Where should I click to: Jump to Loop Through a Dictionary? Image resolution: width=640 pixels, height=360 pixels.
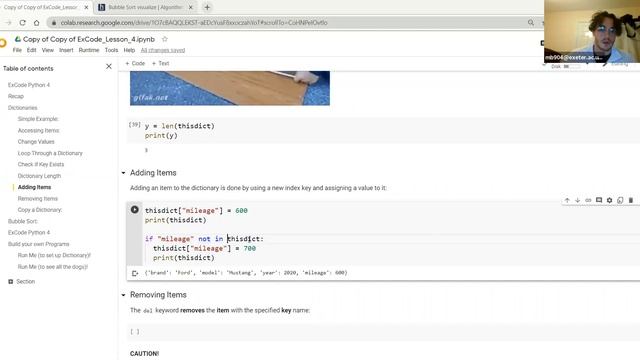point(50,153)
